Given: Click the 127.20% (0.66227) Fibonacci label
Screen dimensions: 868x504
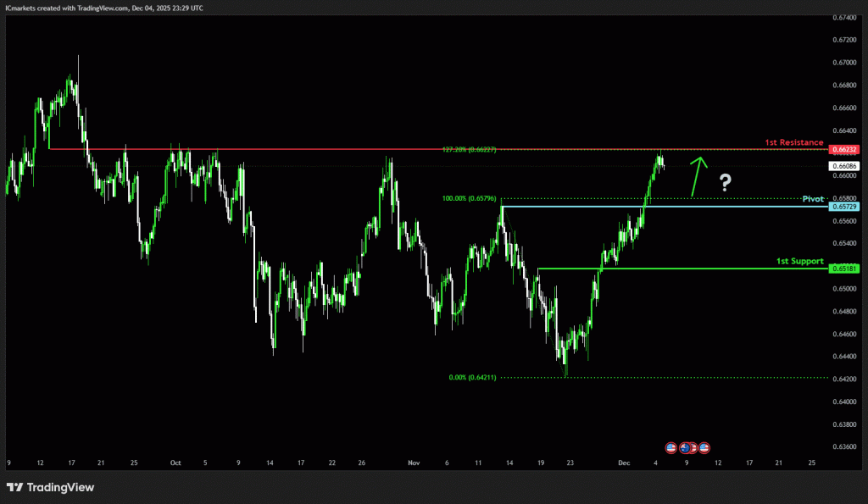Looking at the screenshot, I should coord(469,149).
